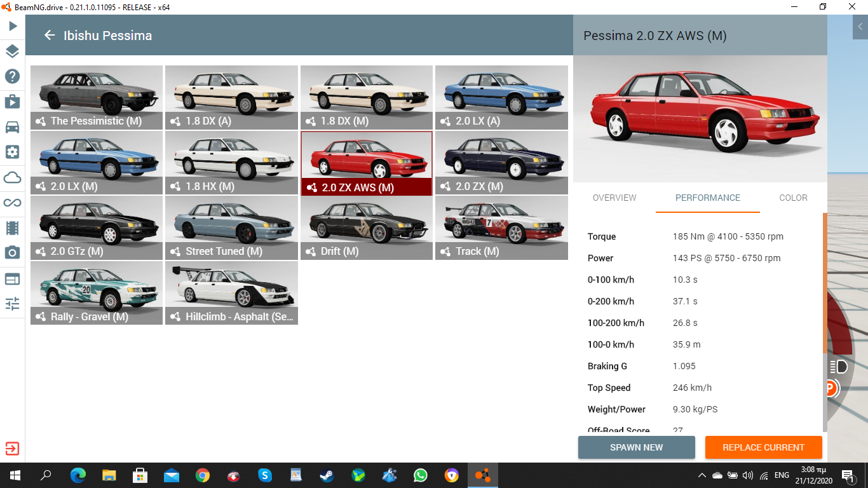Click the Torque value 185 Nm text
The width and height of the screenshot is (868, 488).
point(728,236)
